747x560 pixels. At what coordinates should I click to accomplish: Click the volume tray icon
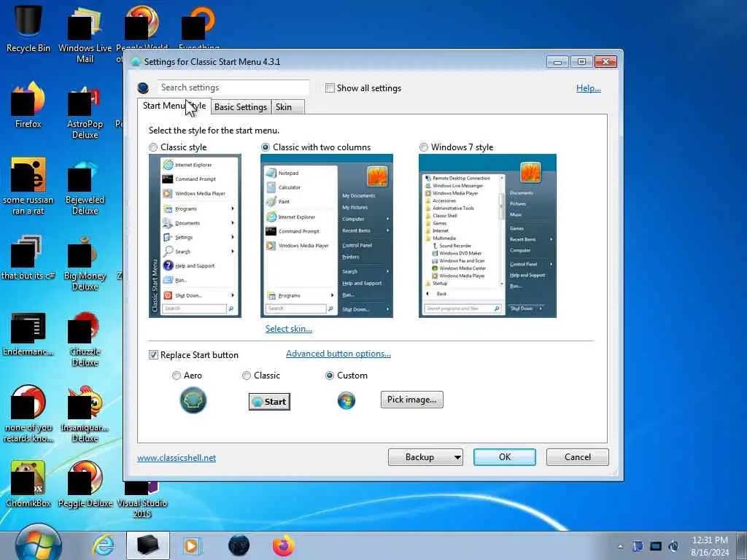(673, 546)
